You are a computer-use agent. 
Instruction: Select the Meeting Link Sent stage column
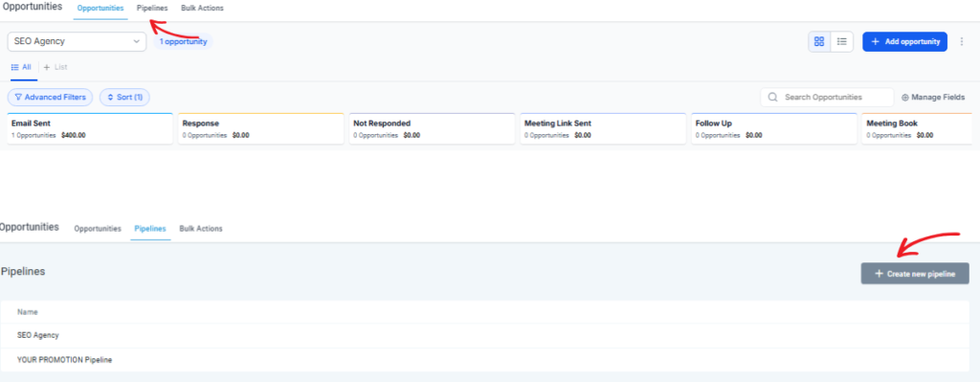pyautogui.click(x=603, y=129)
